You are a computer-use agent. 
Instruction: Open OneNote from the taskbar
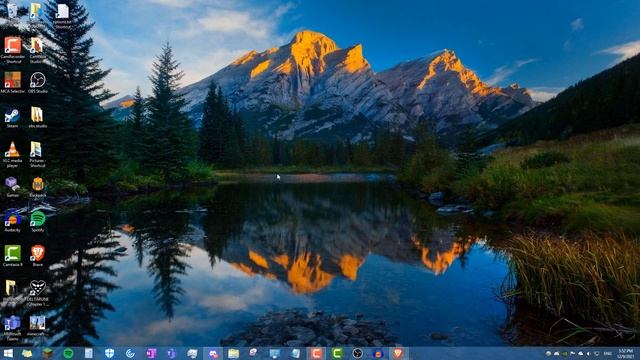coord(151,353)
